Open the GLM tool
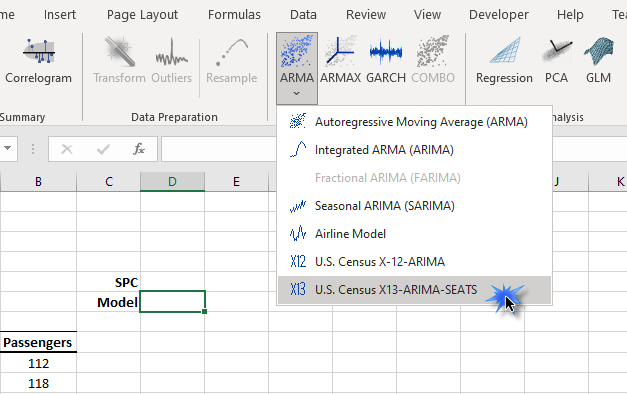 pos(598,60)
